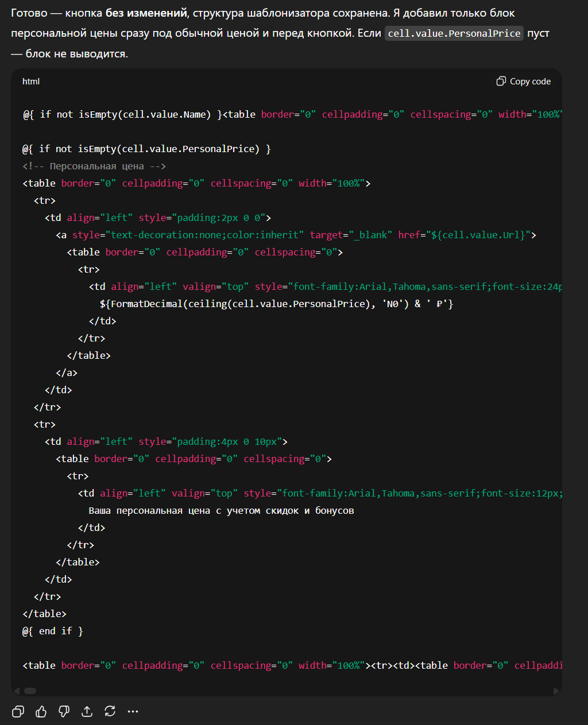Click the html language label
The image size is (588, 725).
click(x=31, y=82)
